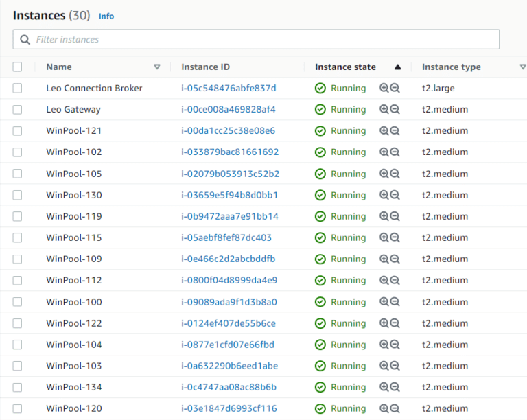Click zoom-in icon in WinPool-104 row

click(x=384, y=345)
